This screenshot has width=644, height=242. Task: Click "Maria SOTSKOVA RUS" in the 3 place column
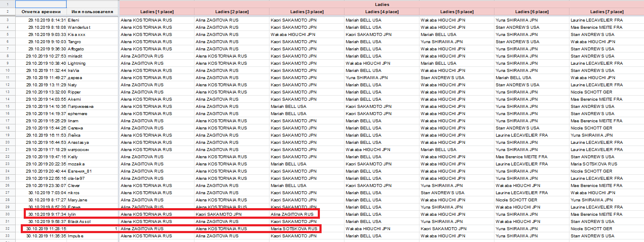tap(294, 229)
